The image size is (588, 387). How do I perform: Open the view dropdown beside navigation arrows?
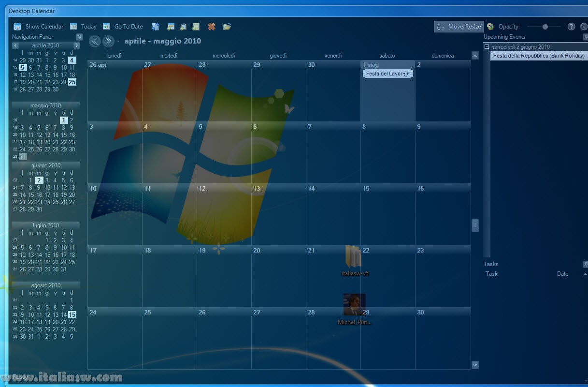click(x=118, y=42)
